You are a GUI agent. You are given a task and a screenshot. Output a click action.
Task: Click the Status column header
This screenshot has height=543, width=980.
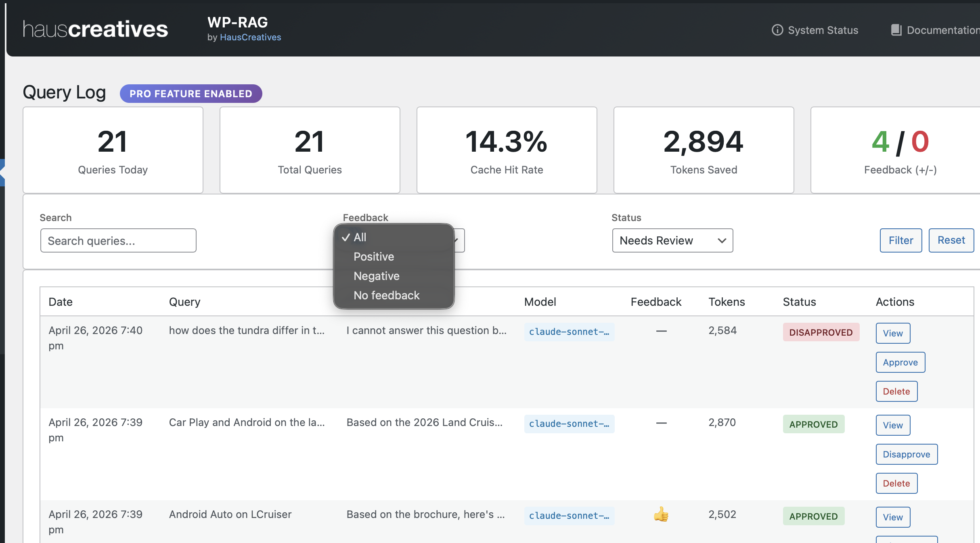[799, 302]
